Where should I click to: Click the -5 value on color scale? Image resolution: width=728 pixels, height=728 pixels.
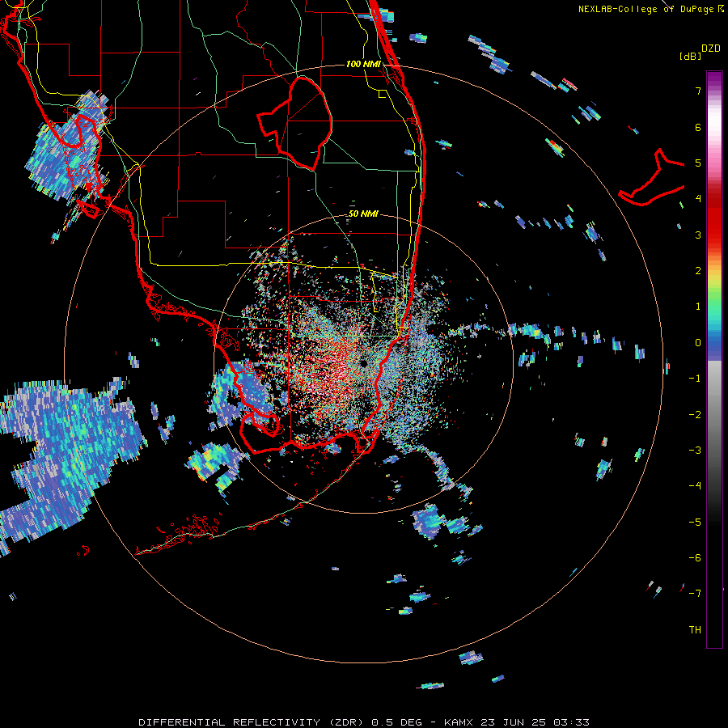[695, 523]
